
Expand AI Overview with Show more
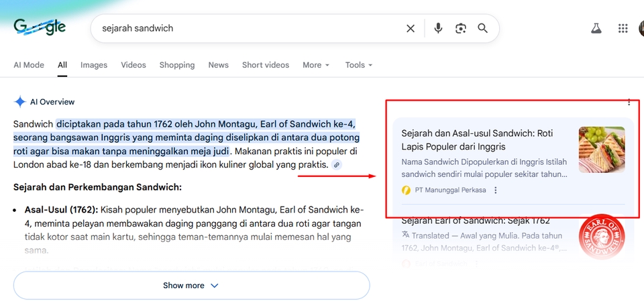[191, 286]
